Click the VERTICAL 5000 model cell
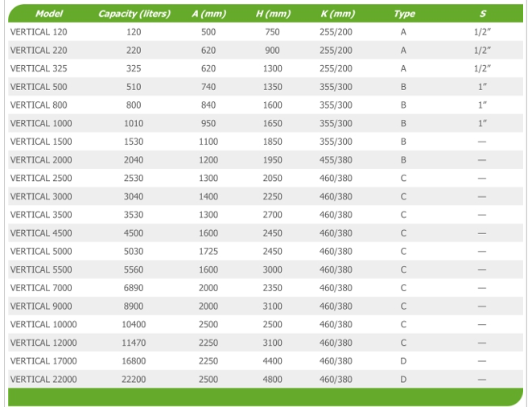This screenshot has width=532, height=407. [41, 252]
